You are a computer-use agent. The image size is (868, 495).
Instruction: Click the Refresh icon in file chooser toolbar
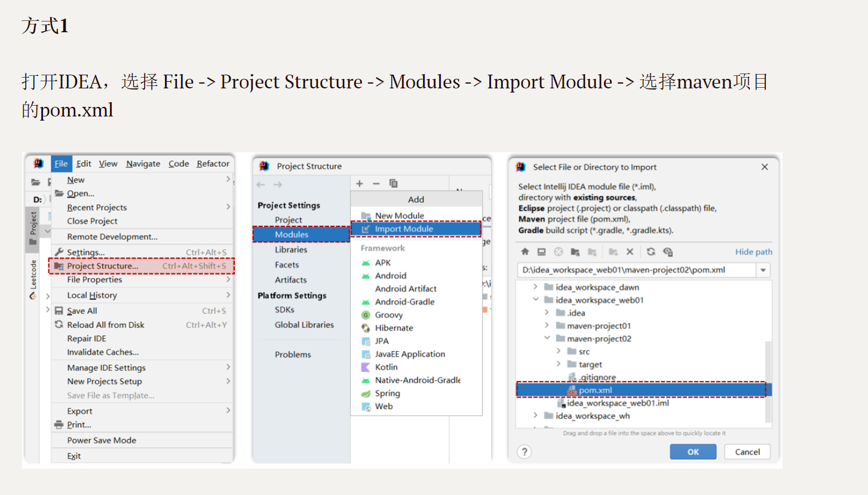click(x=651, y=252)
